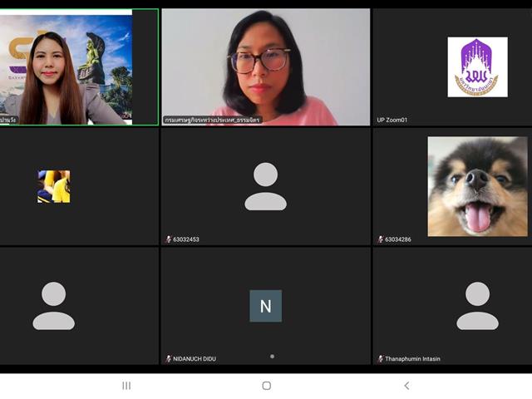
Task: Click muted mic icon for NIDANUCH DIDU
Action: [168, 359]
